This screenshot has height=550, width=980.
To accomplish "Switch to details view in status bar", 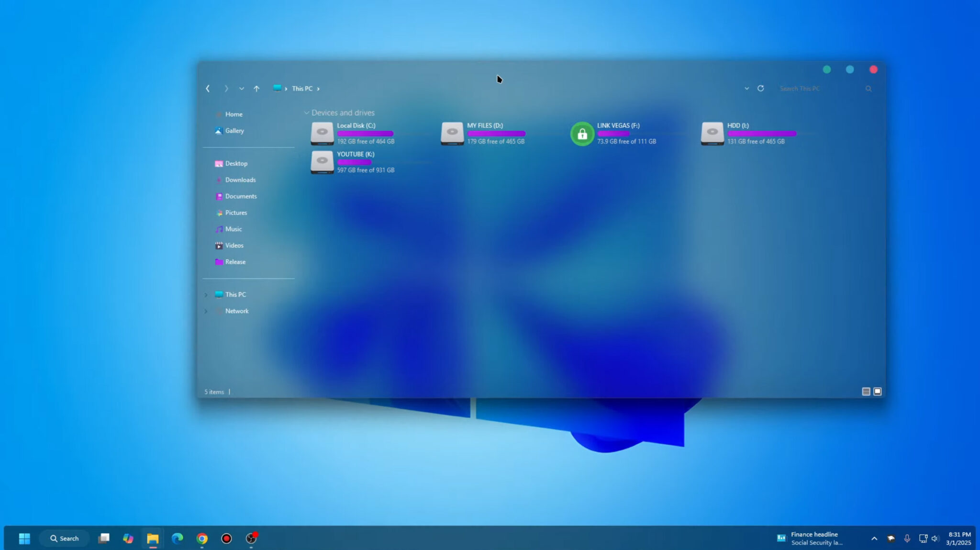I will point(866,391).
